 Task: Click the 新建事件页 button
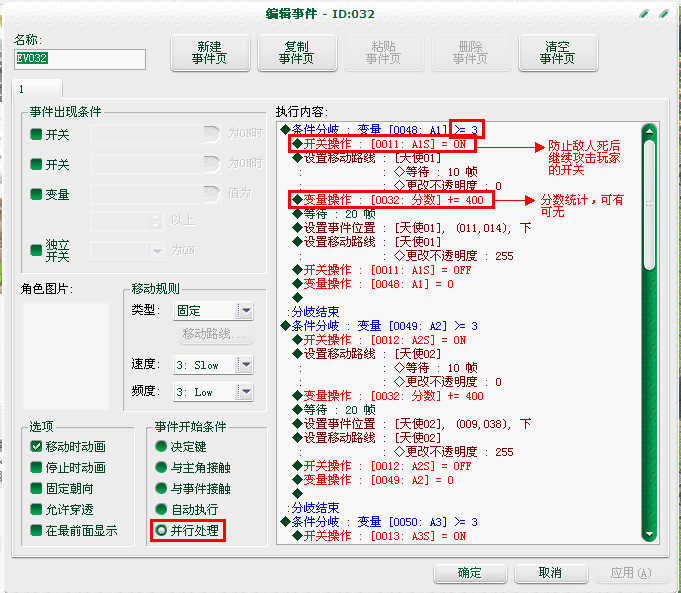coord(210,53)
